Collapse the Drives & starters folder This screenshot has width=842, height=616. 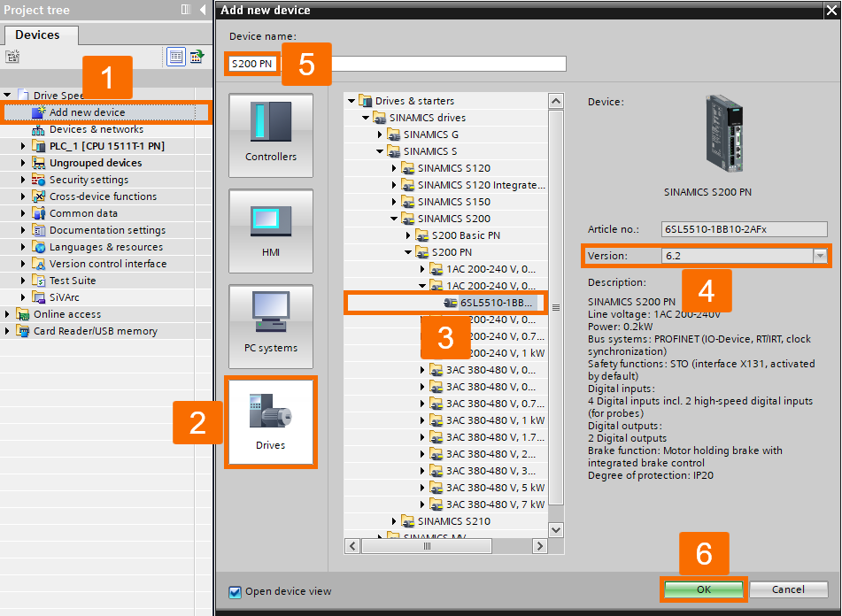click(351, 101)
